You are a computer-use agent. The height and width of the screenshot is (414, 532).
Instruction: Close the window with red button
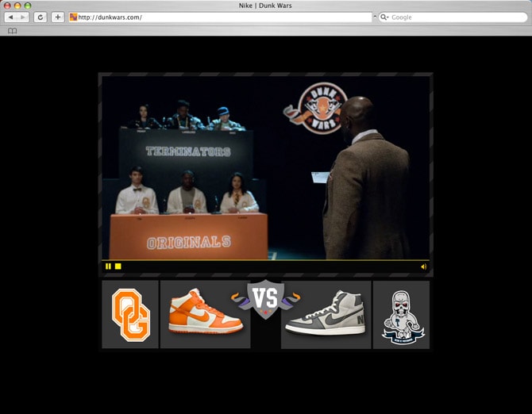coord(7,6)
